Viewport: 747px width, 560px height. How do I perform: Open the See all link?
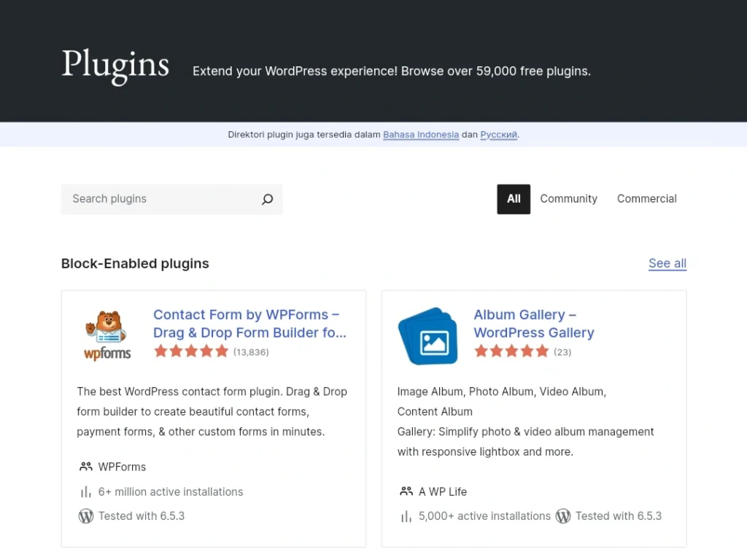tap(667, 263)
